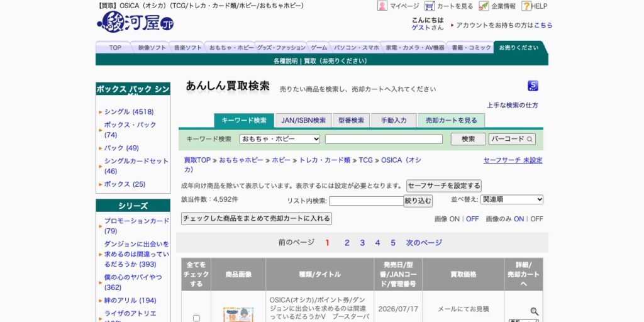Open the パソコン・スマホ navigation tab

tap(357, 48)
